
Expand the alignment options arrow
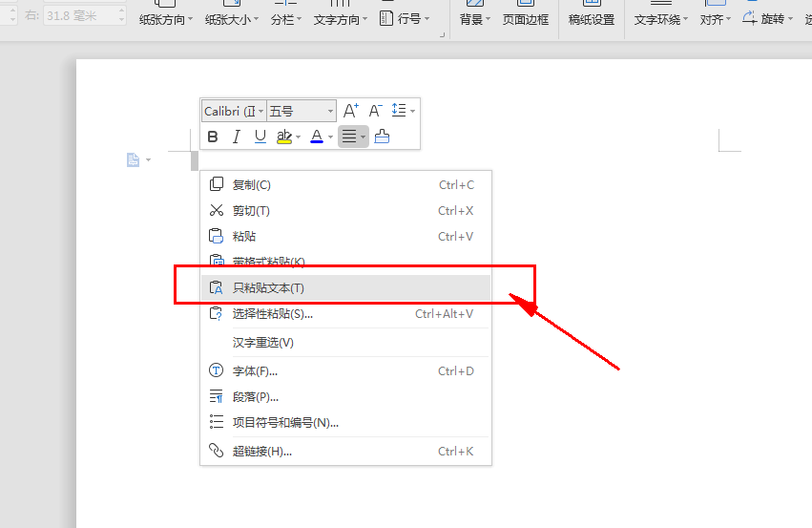click(363, 137)
